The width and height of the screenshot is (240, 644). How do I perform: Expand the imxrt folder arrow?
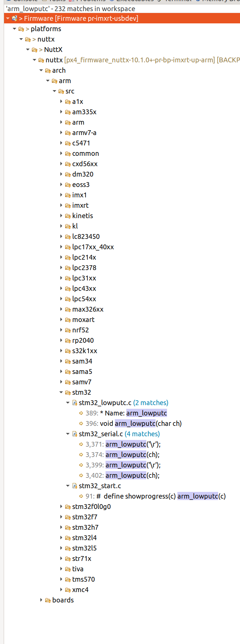(61, 205)
